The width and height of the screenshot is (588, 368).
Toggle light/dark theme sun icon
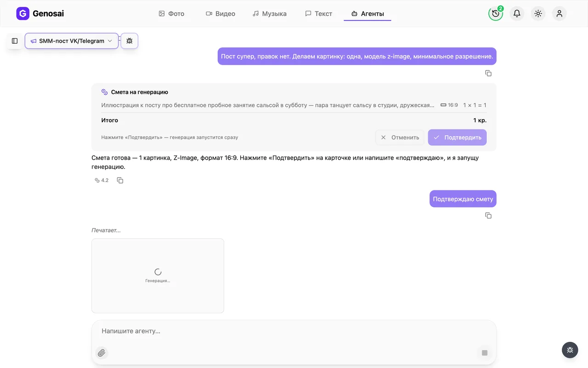pyautogui.click(x=538, y=13)
